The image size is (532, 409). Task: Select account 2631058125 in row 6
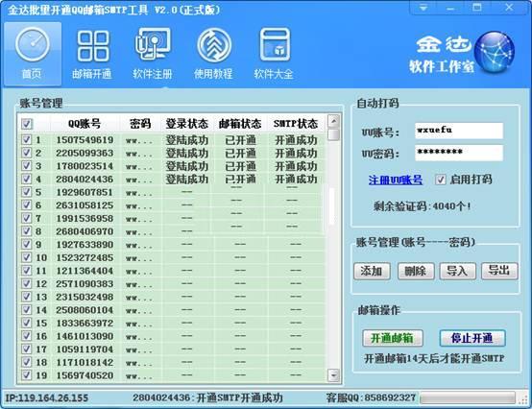coord(85,205)
